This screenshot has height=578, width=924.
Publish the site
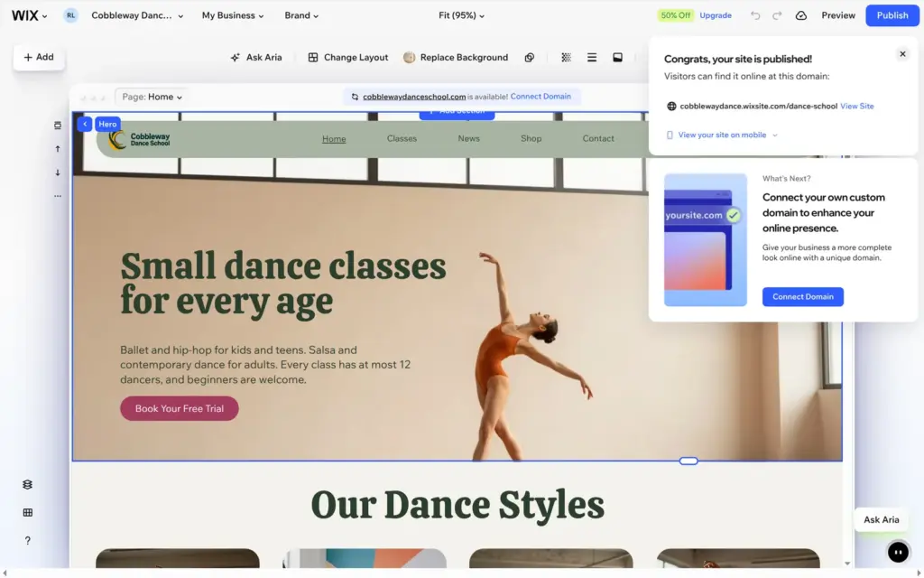coord(892,16)
